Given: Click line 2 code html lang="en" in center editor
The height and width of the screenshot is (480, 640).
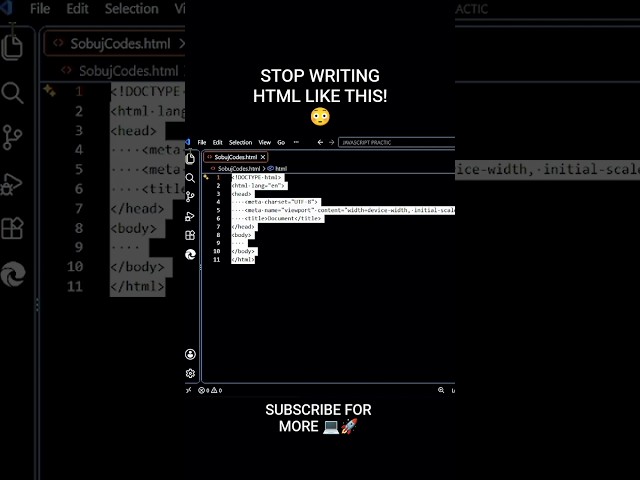Looking at the screenshot, I should (258, 186).
